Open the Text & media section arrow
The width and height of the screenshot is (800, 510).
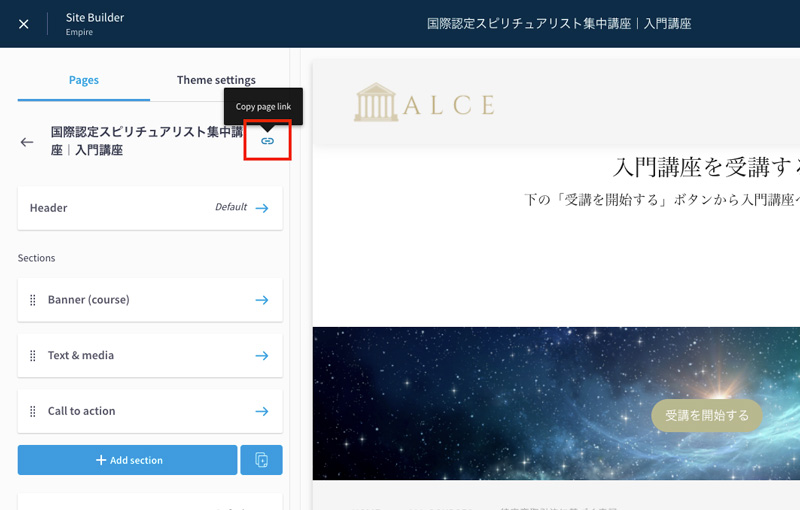[x=261, y=356]
